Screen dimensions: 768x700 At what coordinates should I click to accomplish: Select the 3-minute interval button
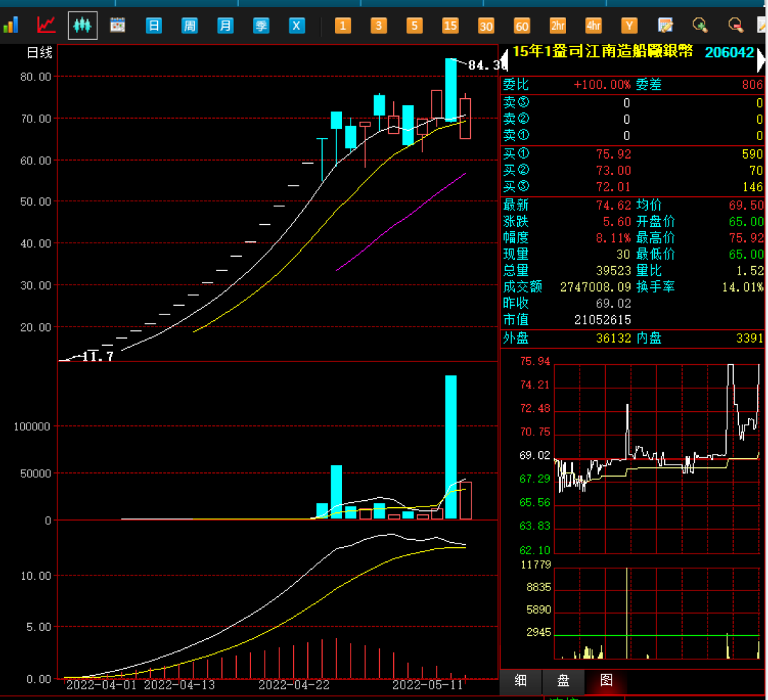378,26
